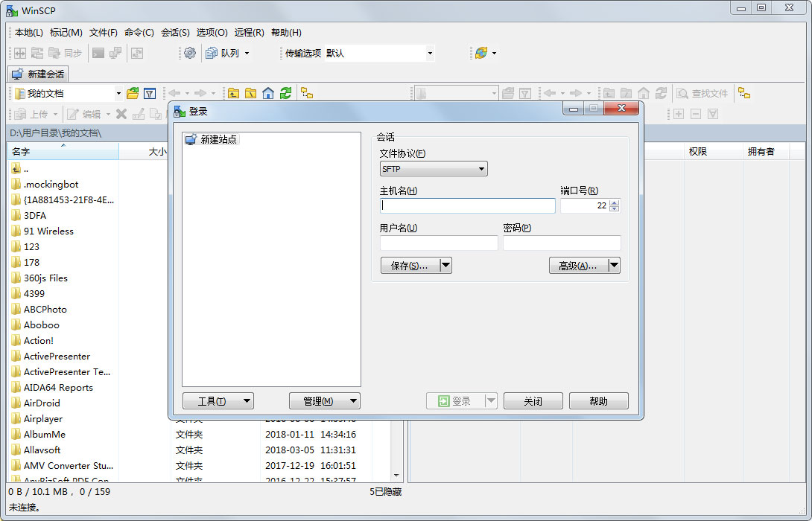Viewport: 812px width, 521px height.
Task: Expand the 上传 upload dropdown arrow
Action: [55, 114]
